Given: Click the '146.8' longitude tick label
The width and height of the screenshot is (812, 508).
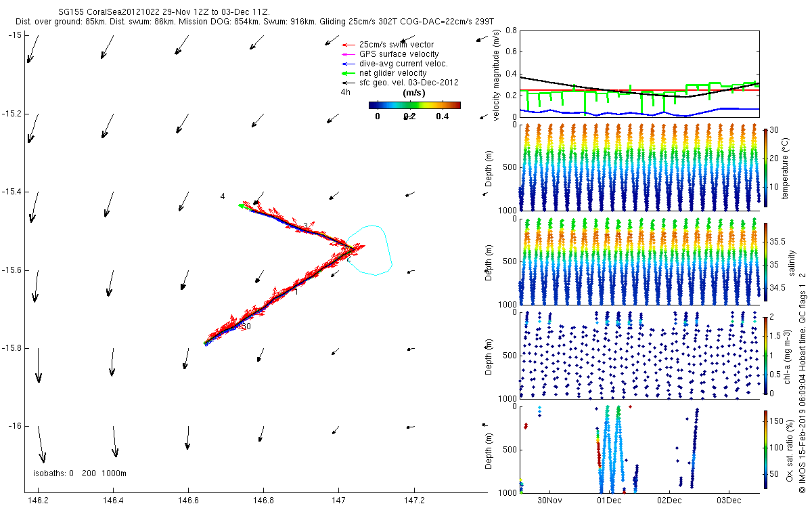Looking at the screenshot, I should coord(263,501).
